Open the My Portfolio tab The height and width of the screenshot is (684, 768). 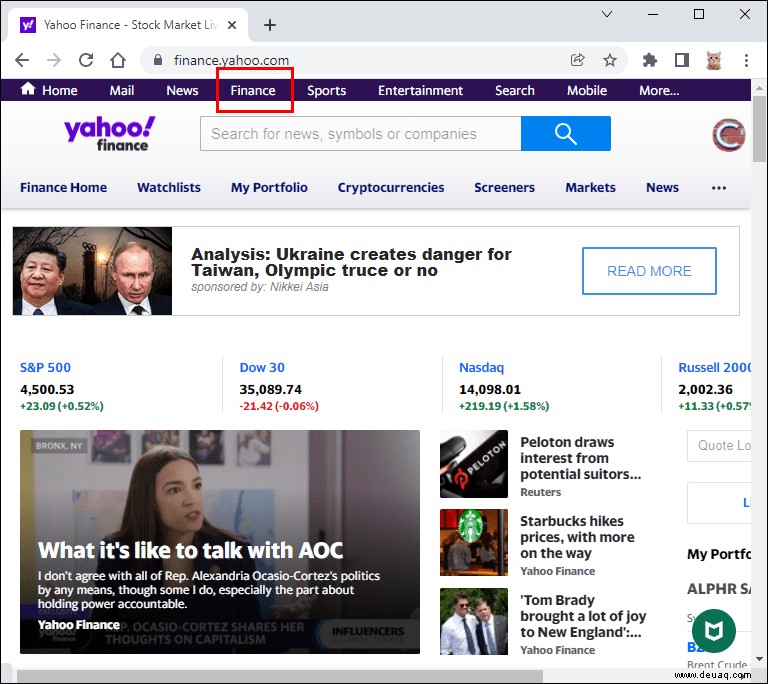pyautogui.click(x=269, y=188)
